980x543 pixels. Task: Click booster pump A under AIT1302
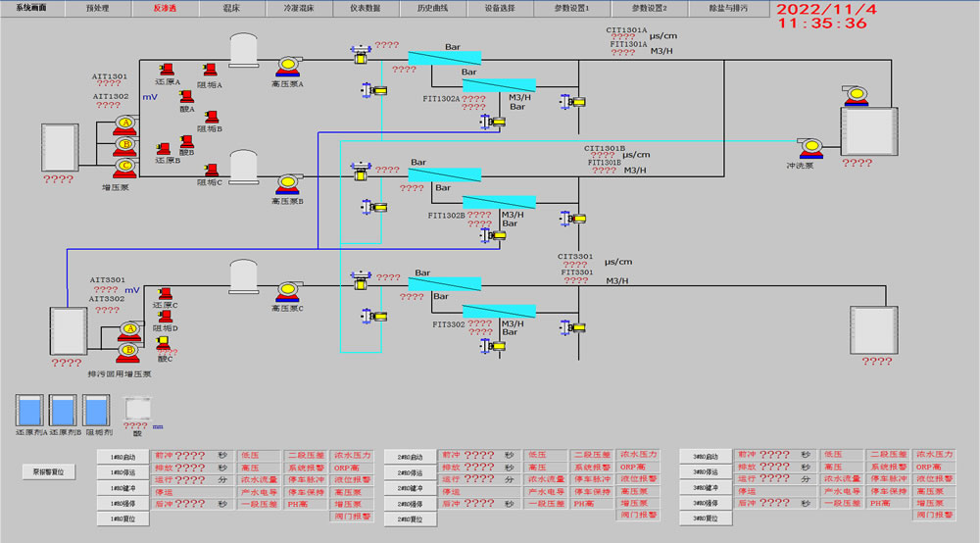click(123, 123)
